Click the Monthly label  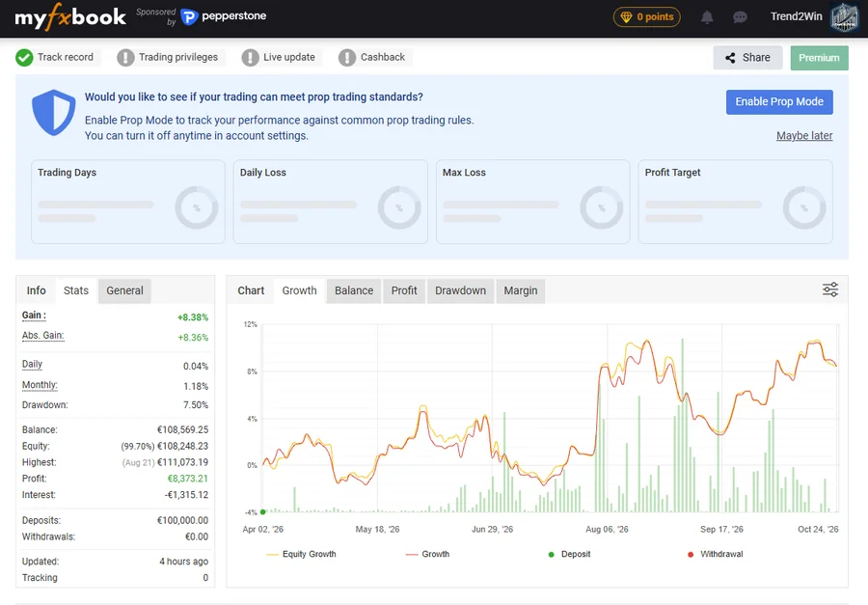pyautogui.click(x=40, y=385)
